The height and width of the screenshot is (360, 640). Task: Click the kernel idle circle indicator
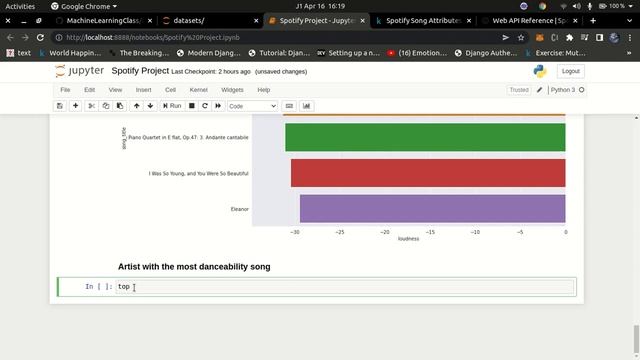tap(582, 90)
